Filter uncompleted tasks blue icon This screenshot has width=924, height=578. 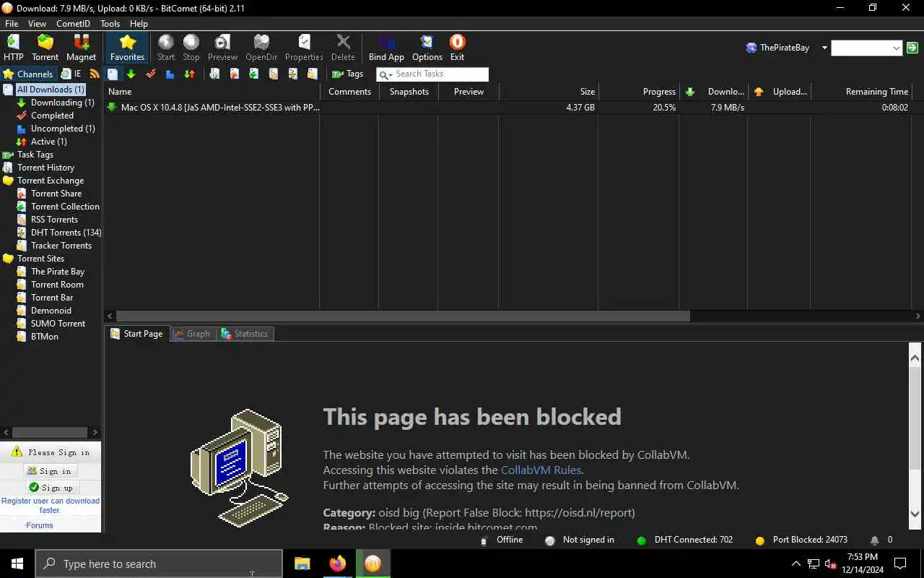click(170, 74)
